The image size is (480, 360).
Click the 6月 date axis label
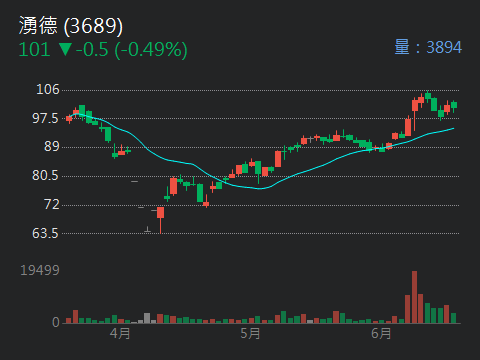pyautogui.click(x=381, y=333)
